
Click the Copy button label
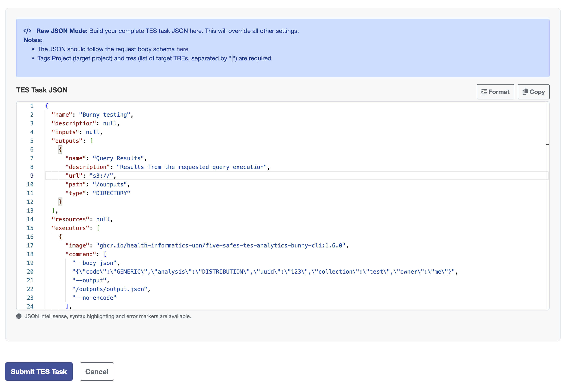[x=537, y=92]
